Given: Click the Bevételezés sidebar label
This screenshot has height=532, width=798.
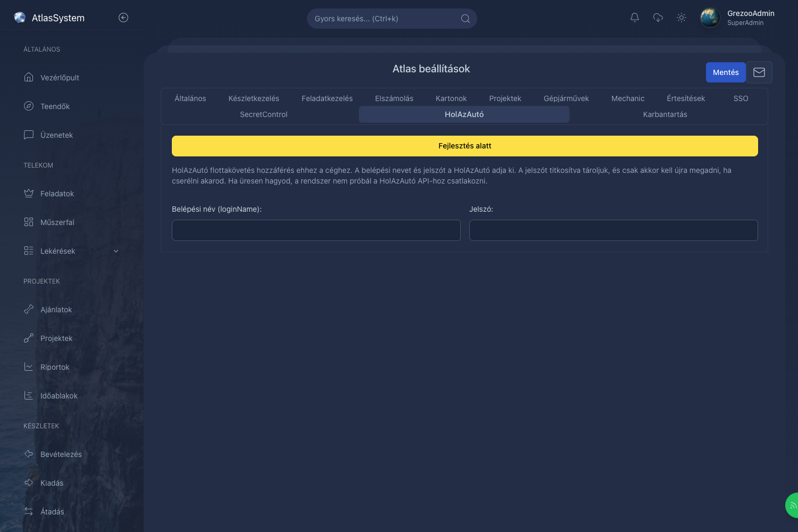Looking at the screenshot, I should click(x=61, y=454).
